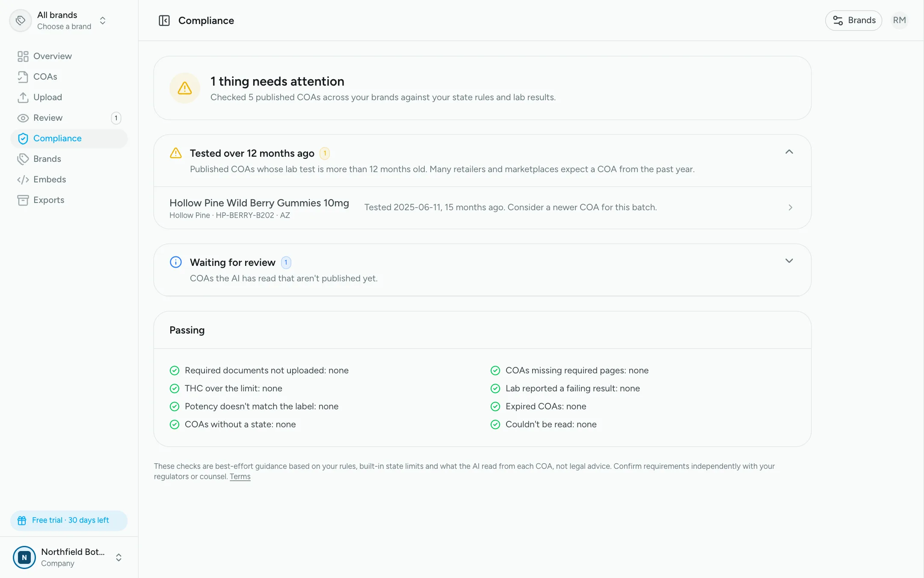Screen dimensions: 924x578
Task: Click the check icon for THC over the limit
Action: click(175, 388)
